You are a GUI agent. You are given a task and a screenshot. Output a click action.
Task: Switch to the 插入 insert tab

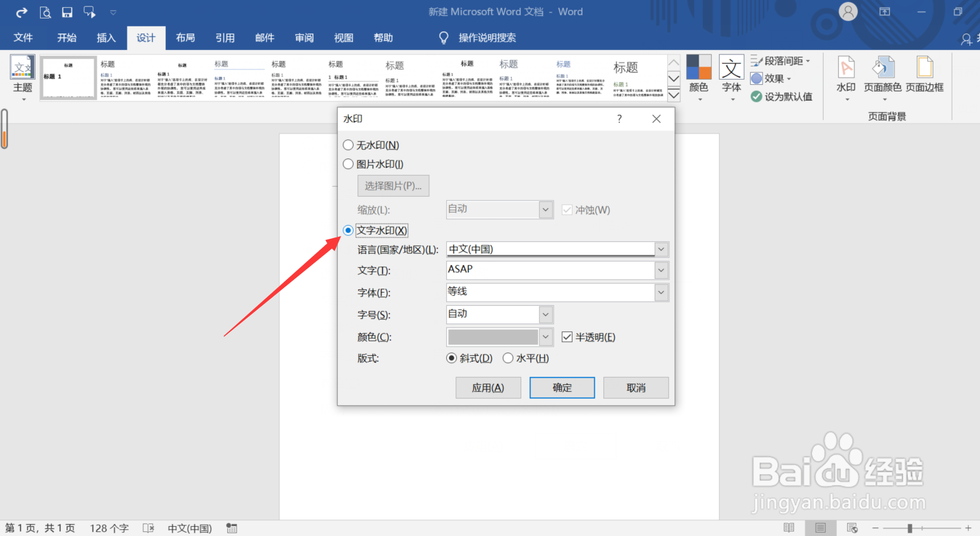tap(106, 38)
